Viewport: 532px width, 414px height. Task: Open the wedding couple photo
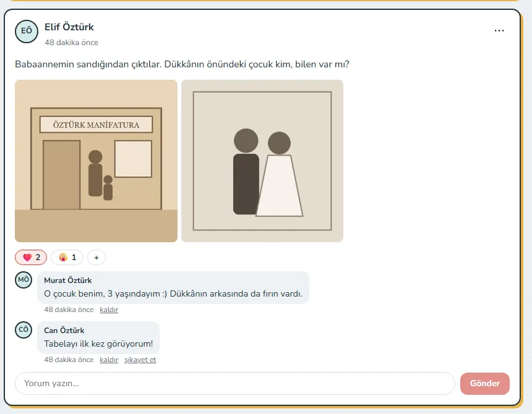[262, 161]
